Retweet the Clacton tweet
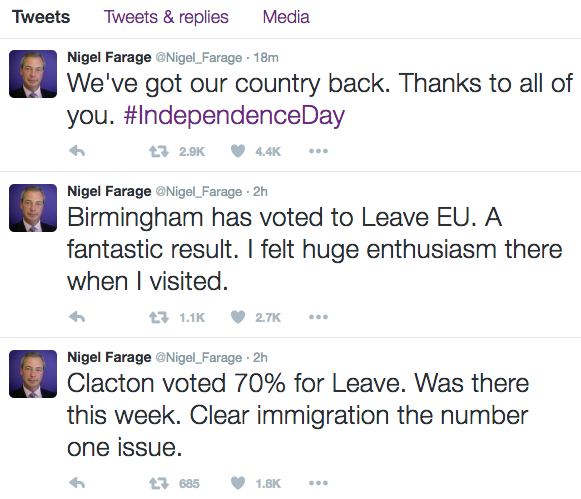The image size is (581, 499). click(159, 483)
